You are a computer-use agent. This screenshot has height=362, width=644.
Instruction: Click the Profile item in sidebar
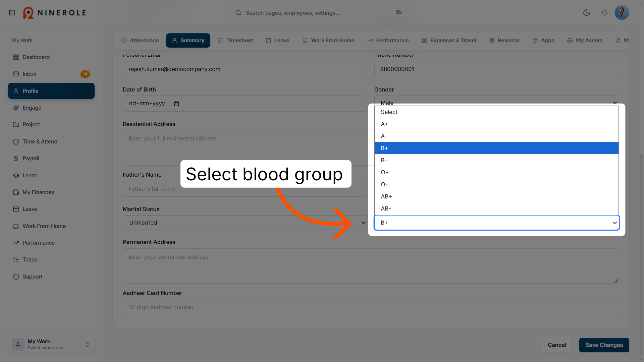coord(51,91)
